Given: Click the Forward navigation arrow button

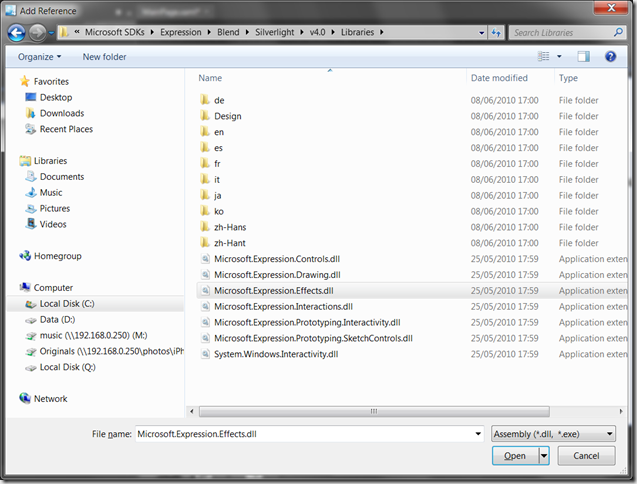Looking at the screenshot, I should [x=37, y=33].
